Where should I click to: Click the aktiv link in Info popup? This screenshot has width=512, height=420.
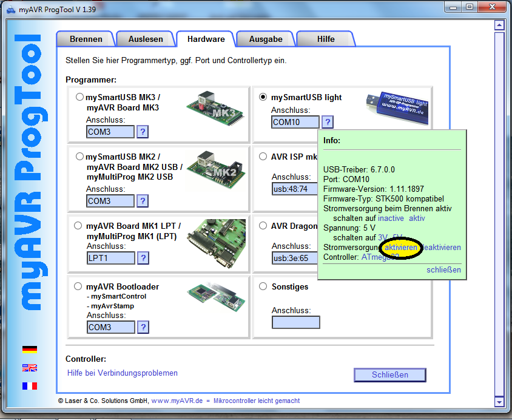(417, 218)
